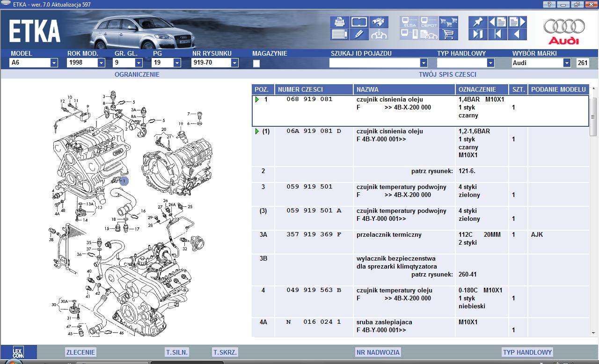Click the LexCom logo in the bottom bar
The image size is (599, 364).
pos(18,352)
